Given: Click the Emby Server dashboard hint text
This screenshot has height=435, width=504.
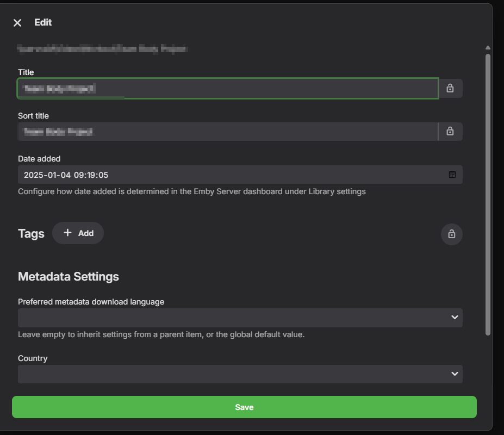Looking at the screenshot, I should pyautogui.click(x=191, y=191).
